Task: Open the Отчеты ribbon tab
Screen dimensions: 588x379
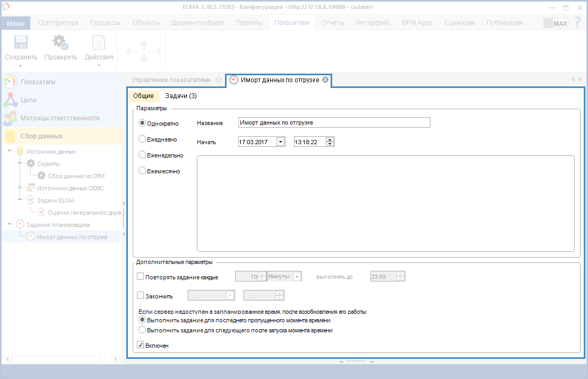Action: point(333,23)
